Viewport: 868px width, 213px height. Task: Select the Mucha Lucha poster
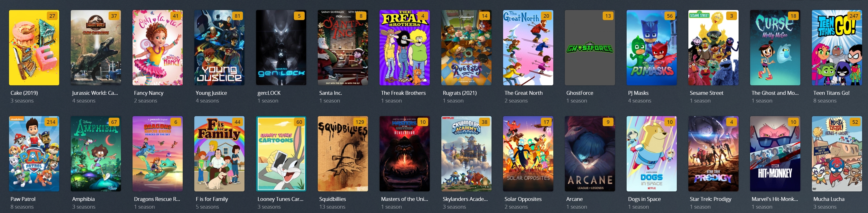(837, 154)
